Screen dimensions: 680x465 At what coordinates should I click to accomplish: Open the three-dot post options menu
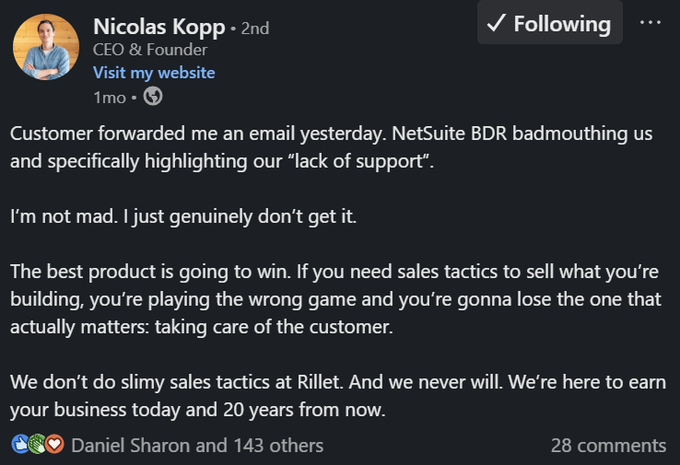(651, 23)
